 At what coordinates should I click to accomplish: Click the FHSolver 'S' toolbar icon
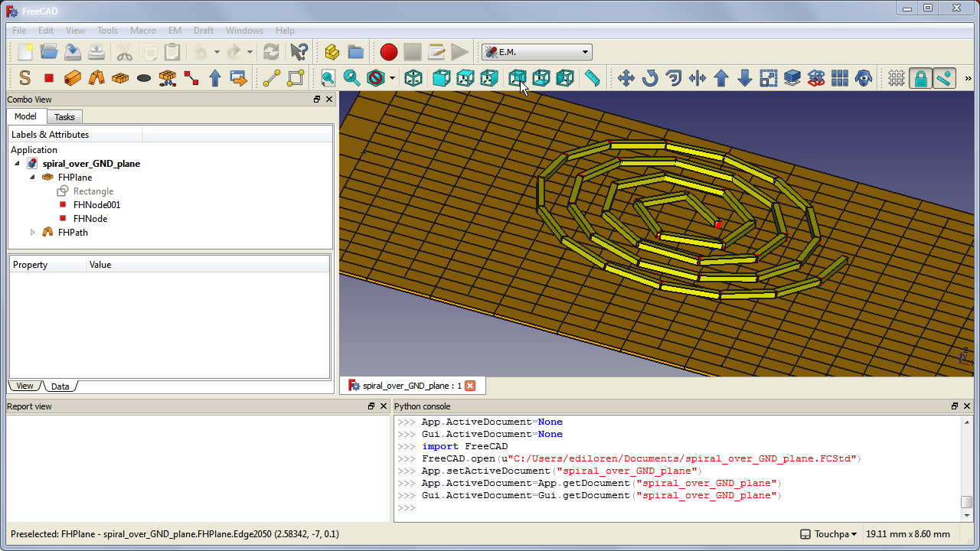point(25,78)
